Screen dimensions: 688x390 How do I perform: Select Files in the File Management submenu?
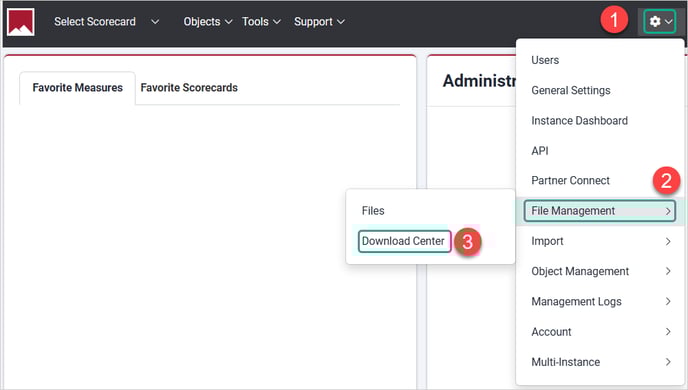click(373, 211)
